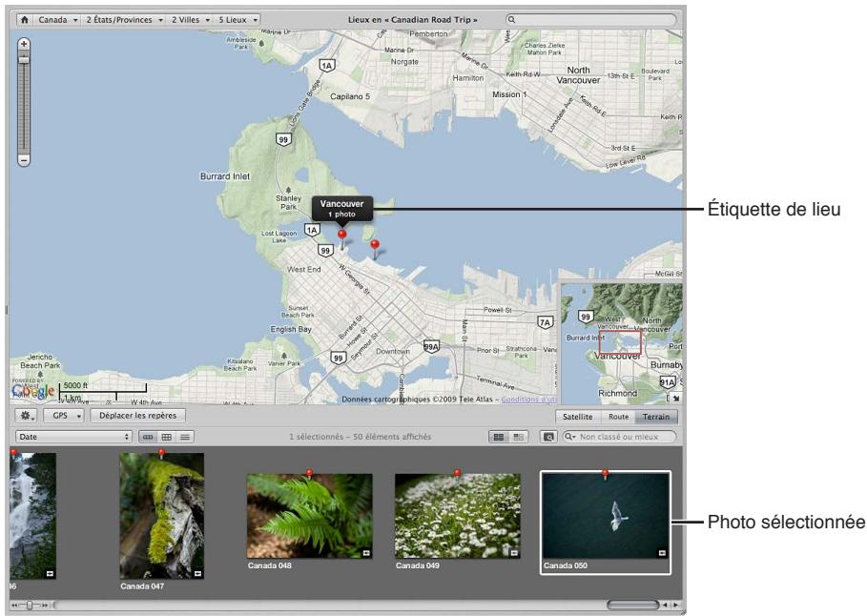Click the West End map label
867x616 pixels.
coord(303,269)
